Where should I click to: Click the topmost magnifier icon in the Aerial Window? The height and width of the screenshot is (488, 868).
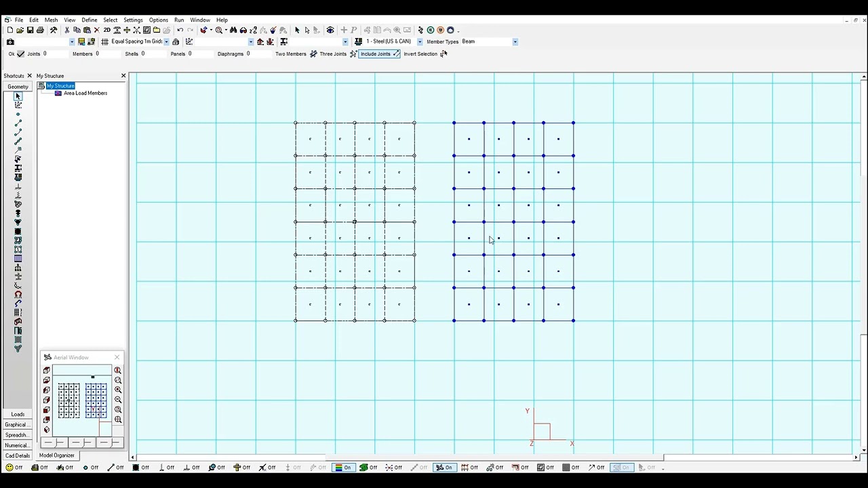pyautogui.click(x=118, y=370)
